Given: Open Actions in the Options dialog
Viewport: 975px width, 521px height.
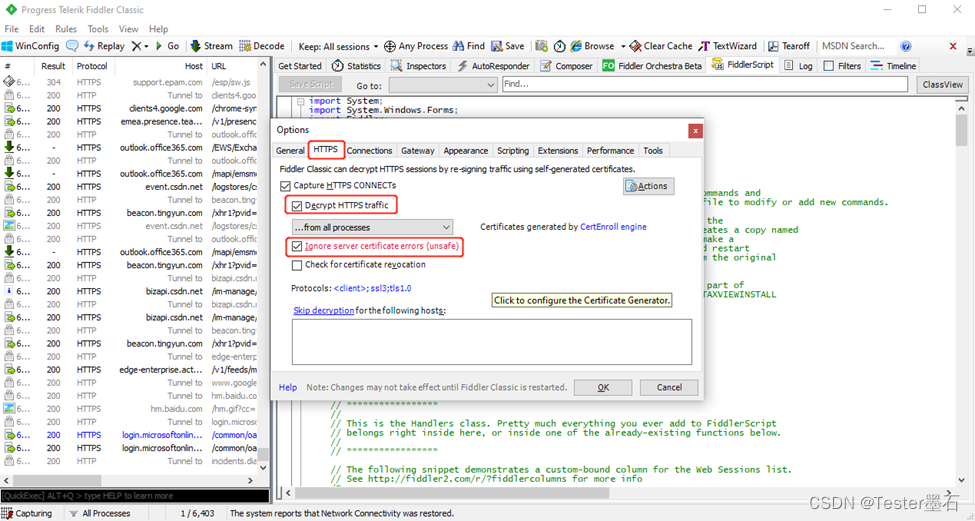Looking at the screenshot, I should (649, 186).
